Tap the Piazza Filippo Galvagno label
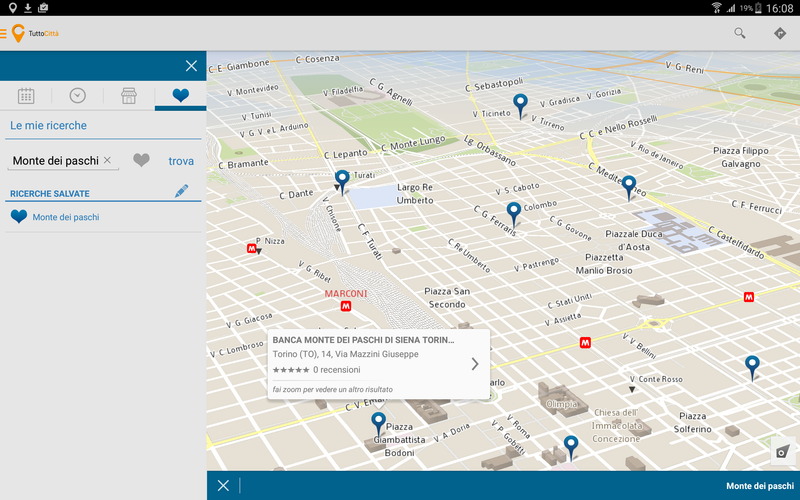This screenshot has width=800, height=500. click(x=741, y=157)
